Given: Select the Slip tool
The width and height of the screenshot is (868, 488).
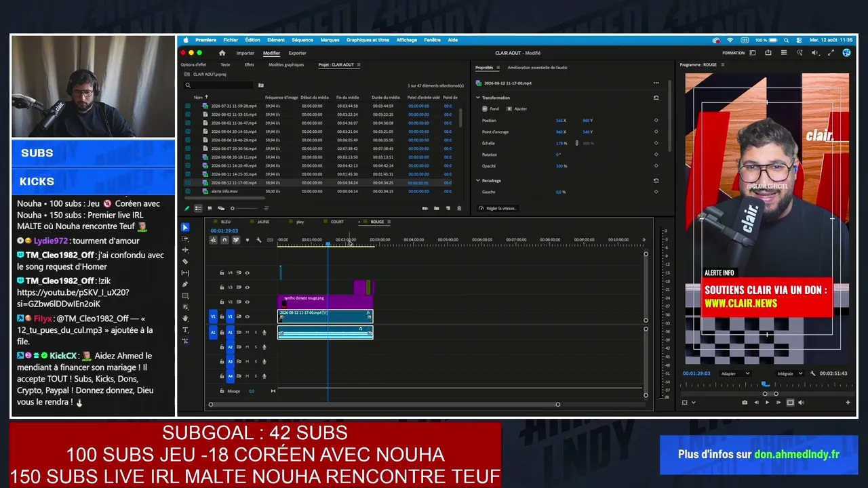Looking at the screenshot, I should click(x=186, y=273).
